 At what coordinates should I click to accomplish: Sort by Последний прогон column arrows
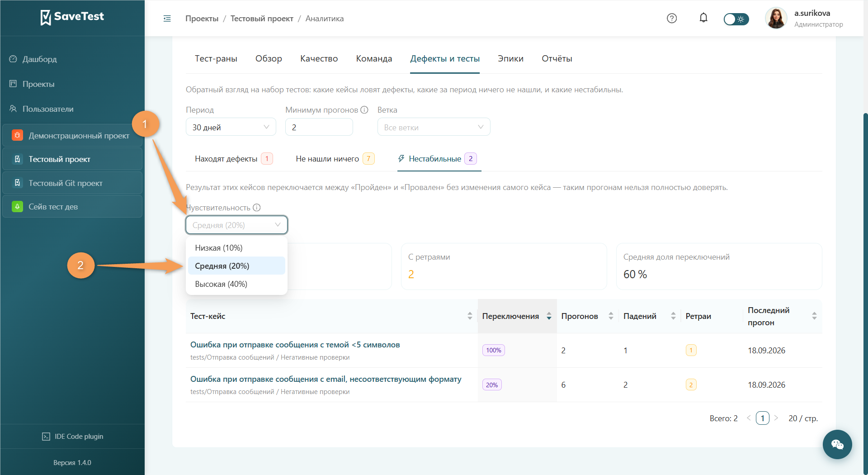click(814, 316)
